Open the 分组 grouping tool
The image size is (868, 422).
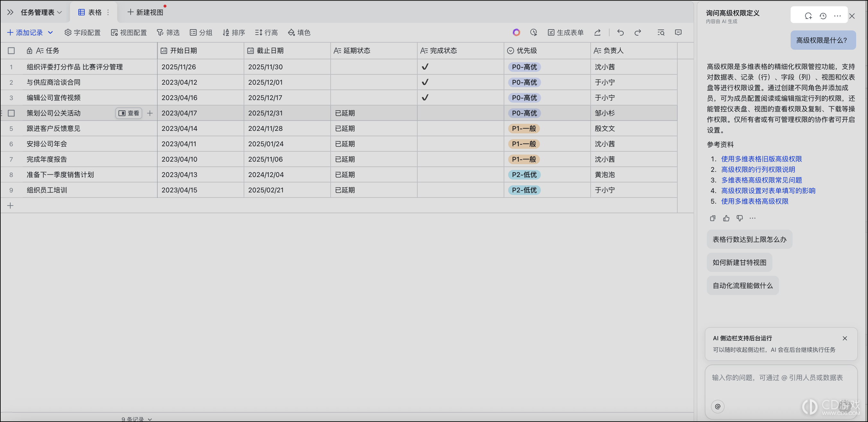click(x=201, y=33)
